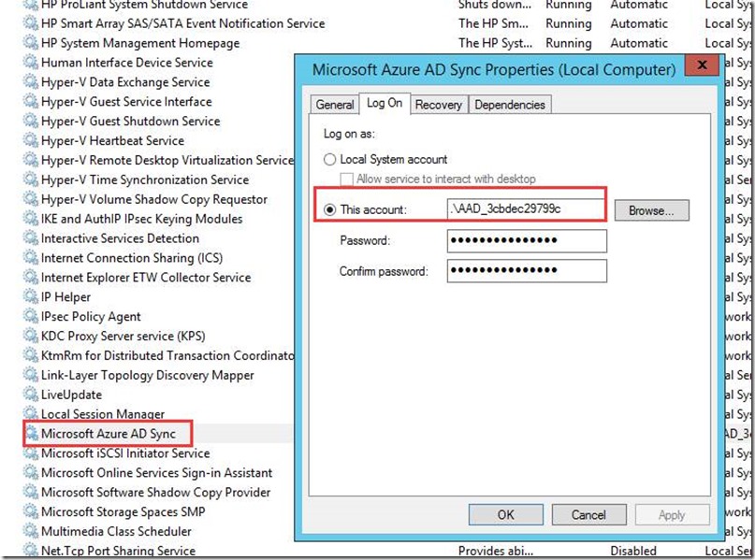Click the gear icon beside Hyper-V Data Exchange Service

[x=30, y=82]
